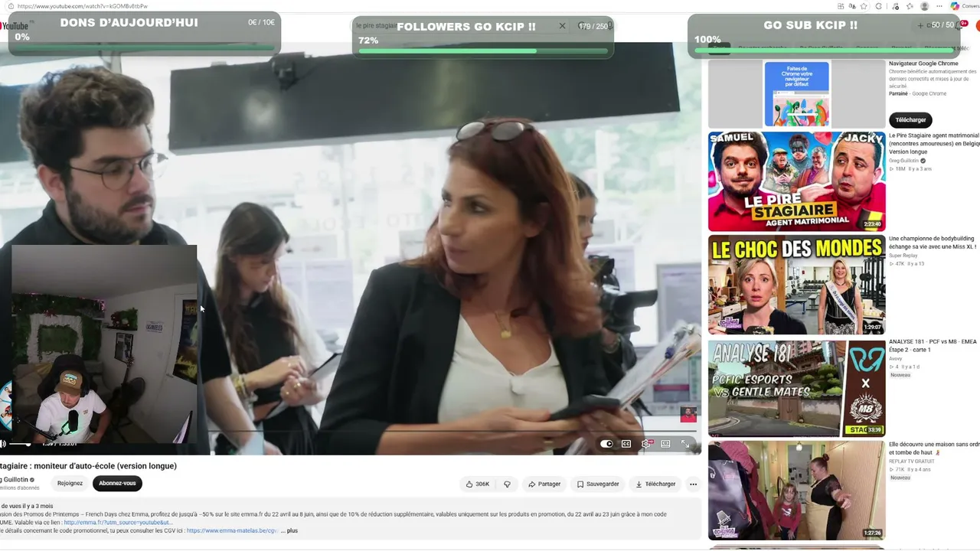
Task: Click the Chrome ad's Télécharger button
Action: click(910, 119)
